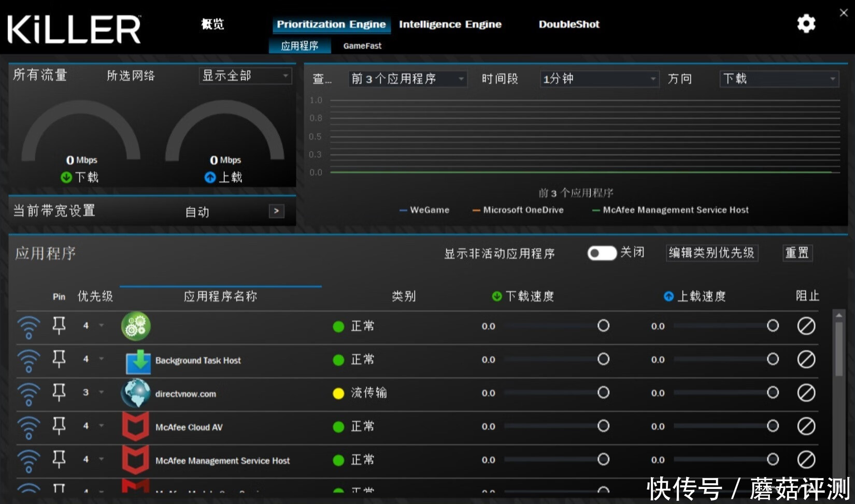Click the Microsoft OneDrive legend entry

518,210
